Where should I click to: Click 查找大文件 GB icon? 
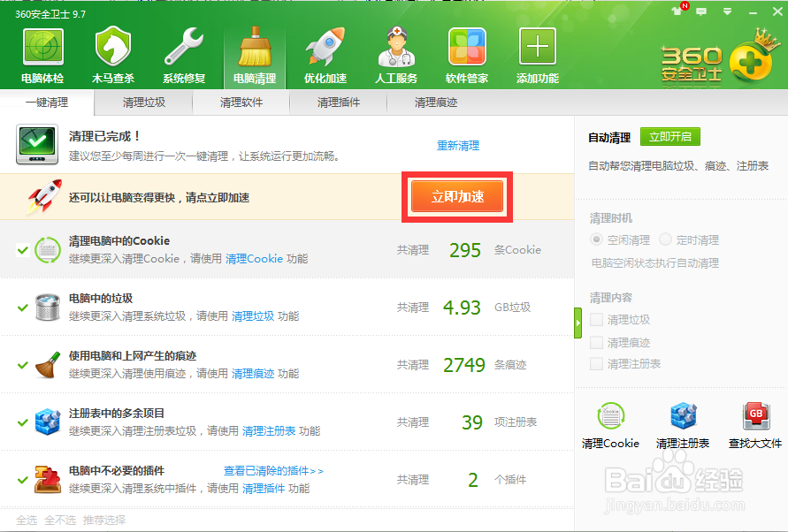coord(756,416)
